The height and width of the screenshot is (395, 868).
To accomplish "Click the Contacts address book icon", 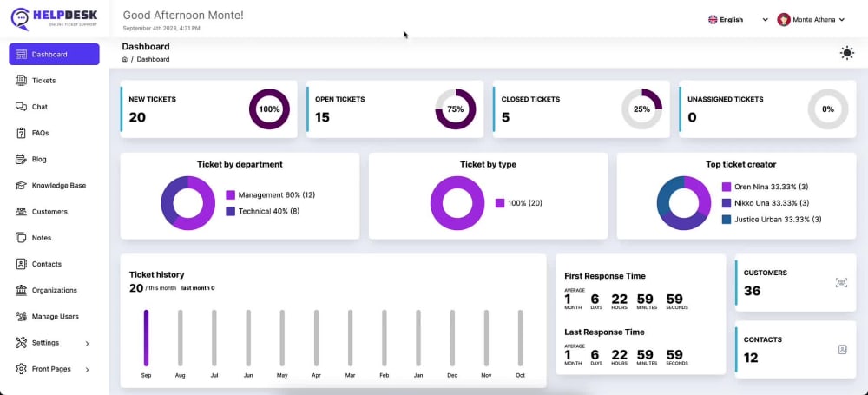I will [x=21, y=264].
